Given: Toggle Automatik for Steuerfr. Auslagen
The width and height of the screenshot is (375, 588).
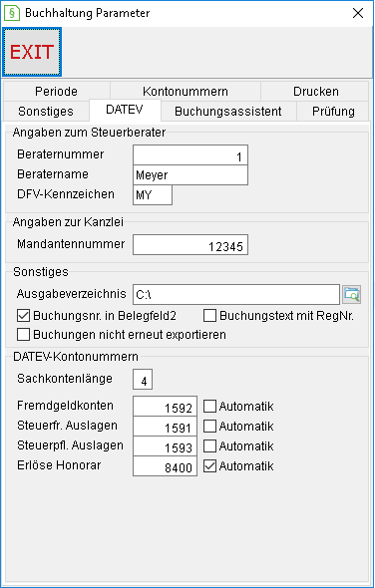Looking at the screenshot, I should (209, 426).
